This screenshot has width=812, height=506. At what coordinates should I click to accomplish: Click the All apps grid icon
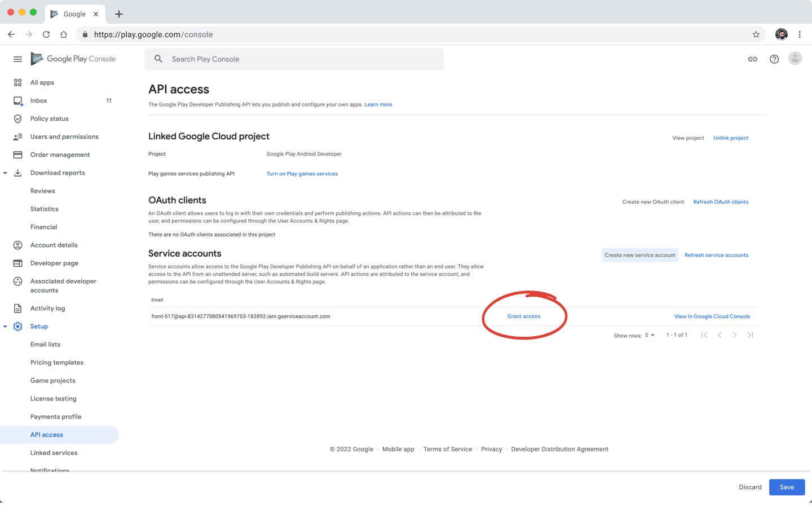pyautogui.click(x=17, y=82)
